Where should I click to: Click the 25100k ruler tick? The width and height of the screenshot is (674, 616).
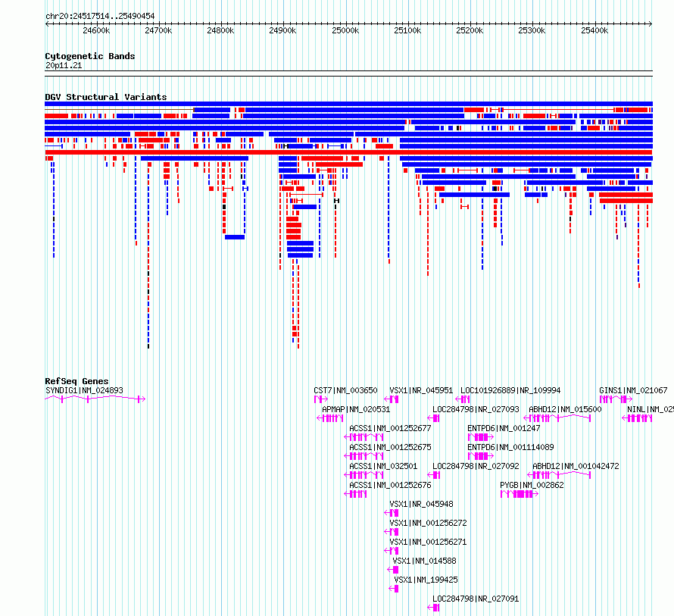tap(407, 30)
